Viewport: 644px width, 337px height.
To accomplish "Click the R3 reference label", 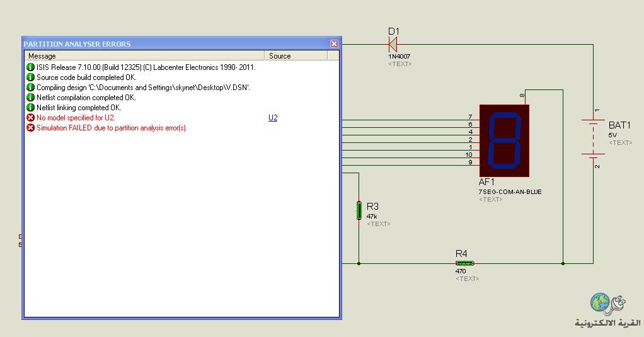I will pos(372,207).
